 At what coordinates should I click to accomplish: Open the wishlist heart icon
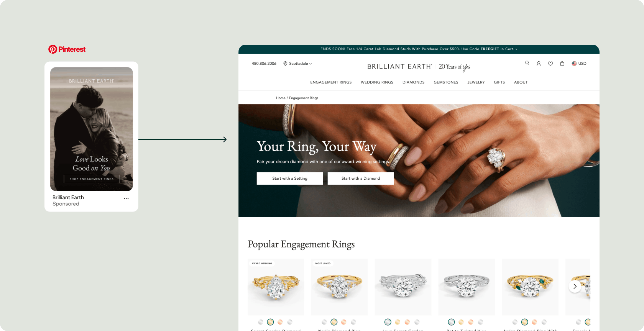[x=550, y=64]
